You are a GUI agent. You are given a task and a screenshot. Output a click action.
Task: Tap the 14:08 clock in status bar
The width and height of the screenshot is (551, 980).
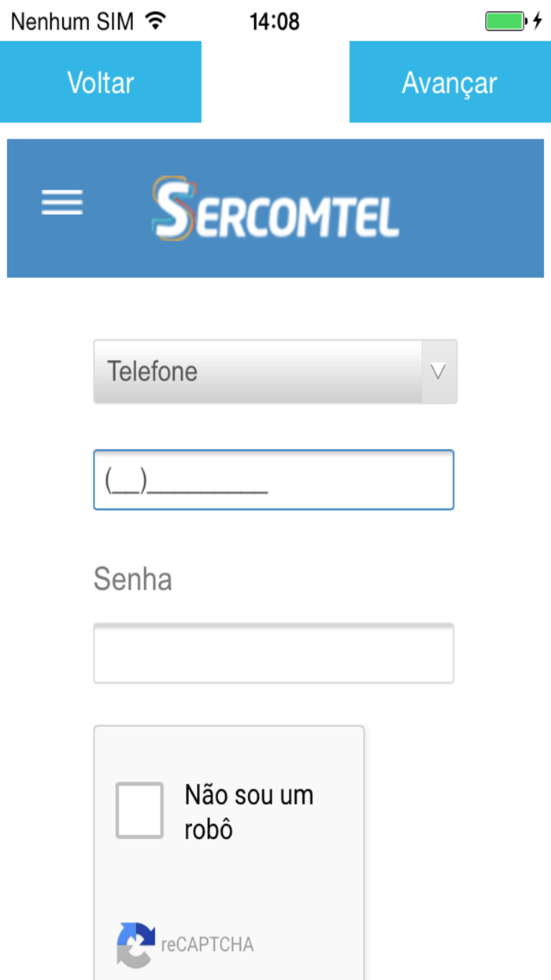pyautogui.click(x=275, y=21)
